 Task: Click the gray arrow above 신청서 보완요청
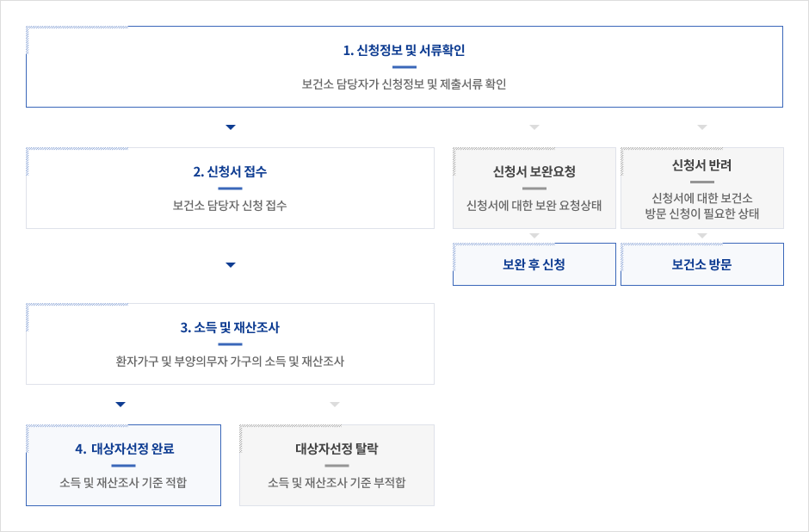tap(534, 127)
